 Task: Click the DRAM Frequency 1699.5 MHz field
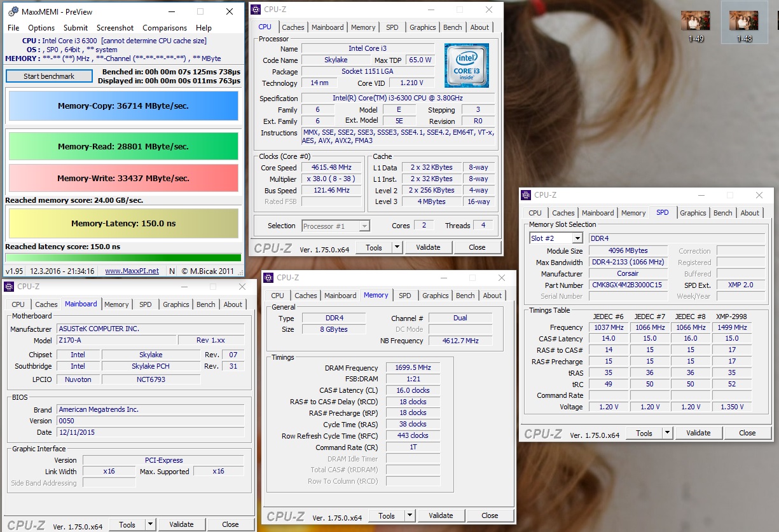pos(413,368)
